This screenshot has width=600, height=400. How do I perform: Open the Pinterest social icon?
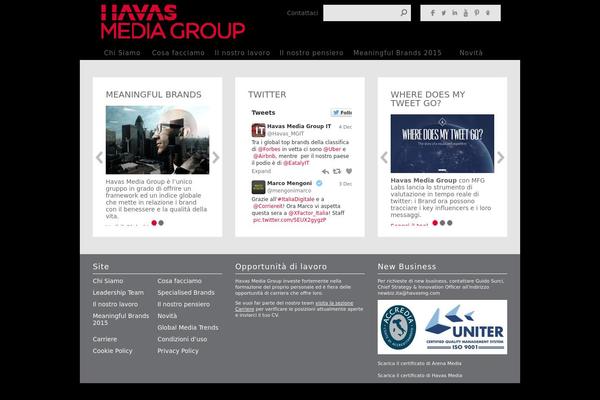pyautogui.click(x=477, y=13)
